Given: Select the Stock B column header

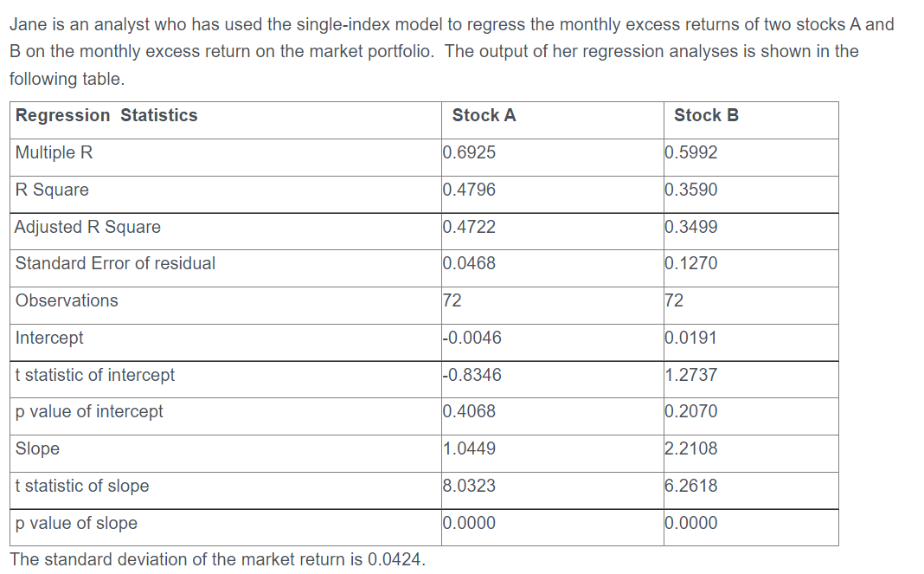Looking at the screenshot, I should click(x=706, y=115).
